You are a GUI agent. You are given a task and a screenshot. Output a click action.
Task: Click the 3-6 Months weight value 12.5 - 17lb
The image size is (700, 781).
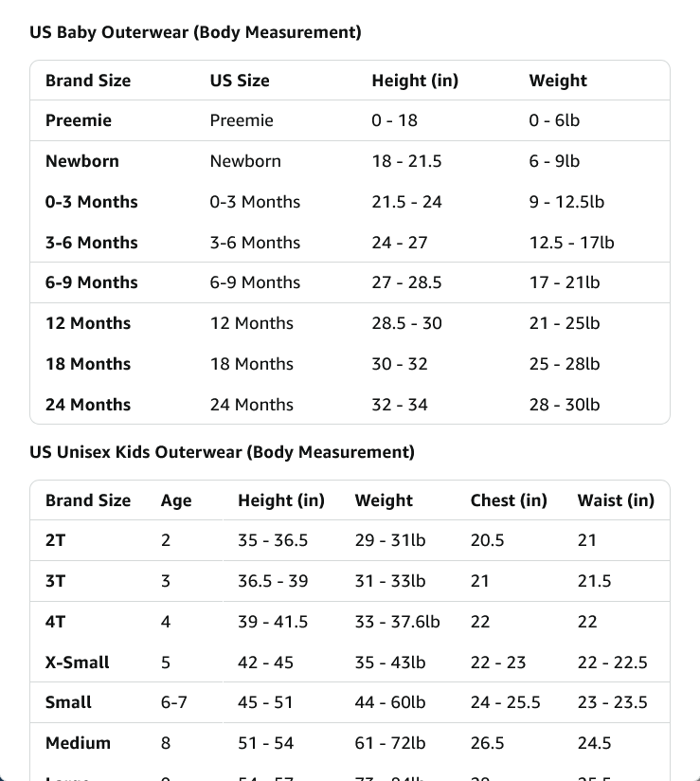tap(571, 243)
